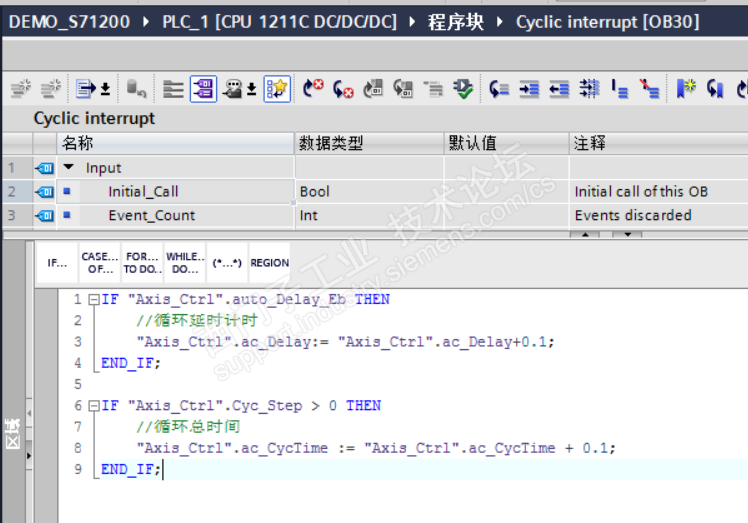This screenshot has height=523, width=748.
Task: Outdent the selected text
Action: pyautogui.click(x=559, y=89)
